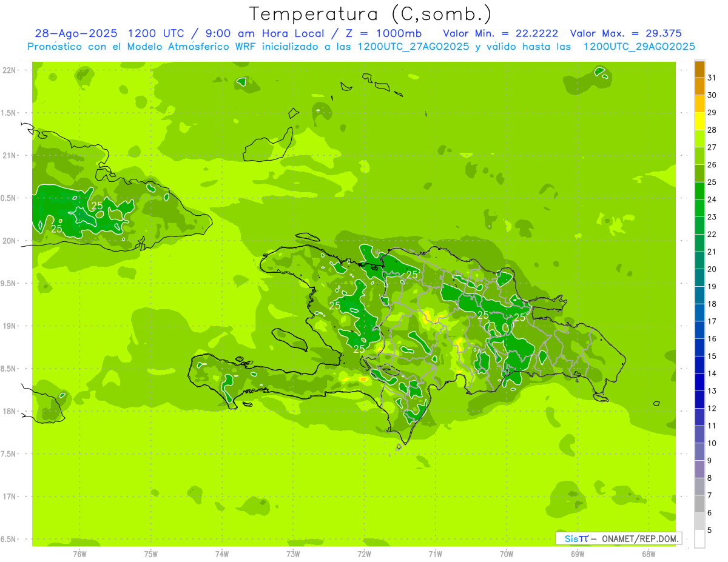Viewport: 728px width, 562px height.
Task: Click the 1200UTC_27AGO2025 initialization time
Action: tap(413, 47)
